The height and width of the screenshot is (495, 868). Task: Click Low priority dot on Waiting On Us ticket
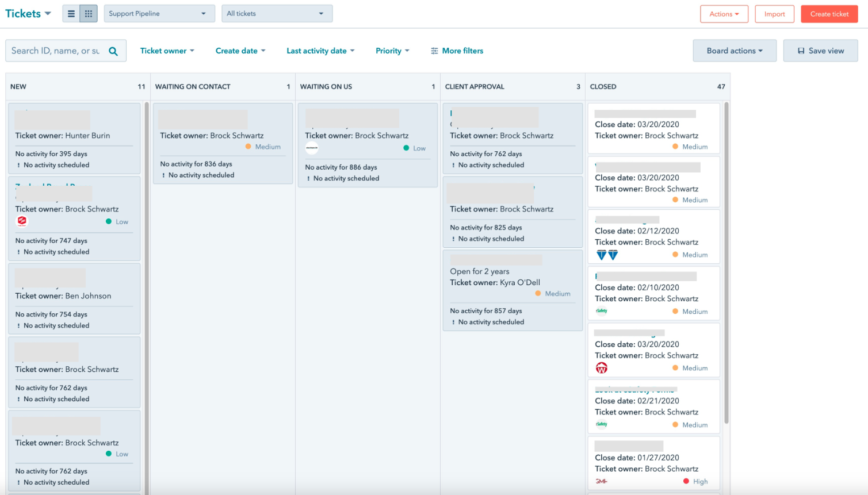407,148
